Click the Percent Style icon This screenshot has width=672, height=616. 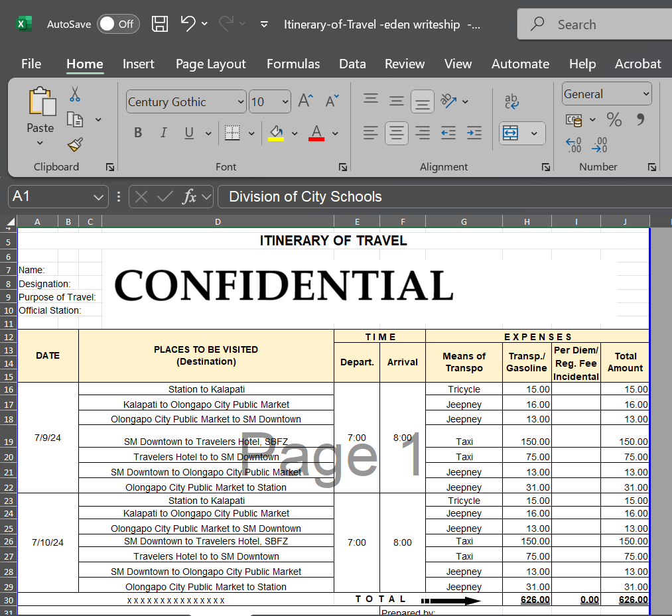click(614, 120)
